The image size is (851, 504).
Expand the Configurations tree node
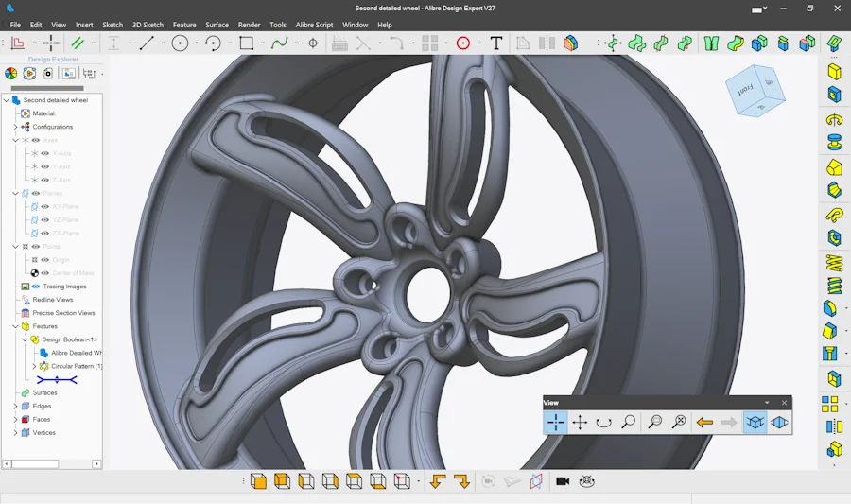(15, 127)
